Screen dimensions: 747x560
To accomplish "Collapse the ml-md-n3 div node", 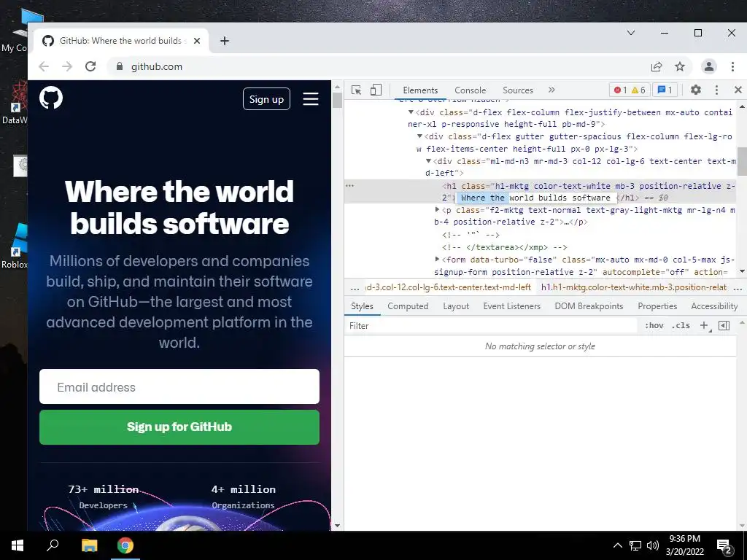I will 428,161.
